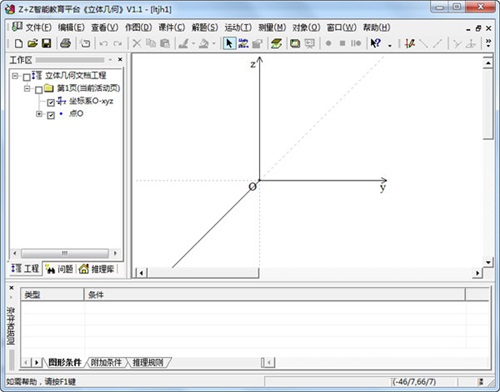Open the 文件(F) menu
Viewport: 500px width, 392px height.
pyautogui.click(x=39, y=27)
